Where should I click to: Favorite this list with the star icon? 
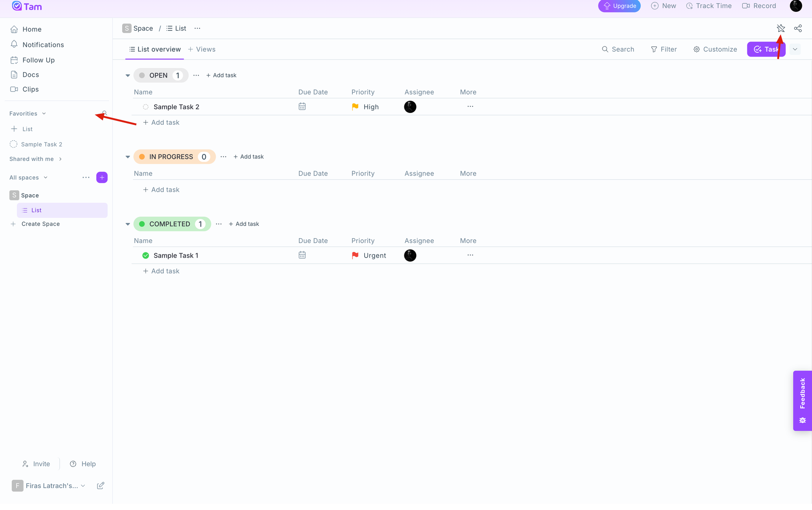pyautogui.click(x=781, y=28)
